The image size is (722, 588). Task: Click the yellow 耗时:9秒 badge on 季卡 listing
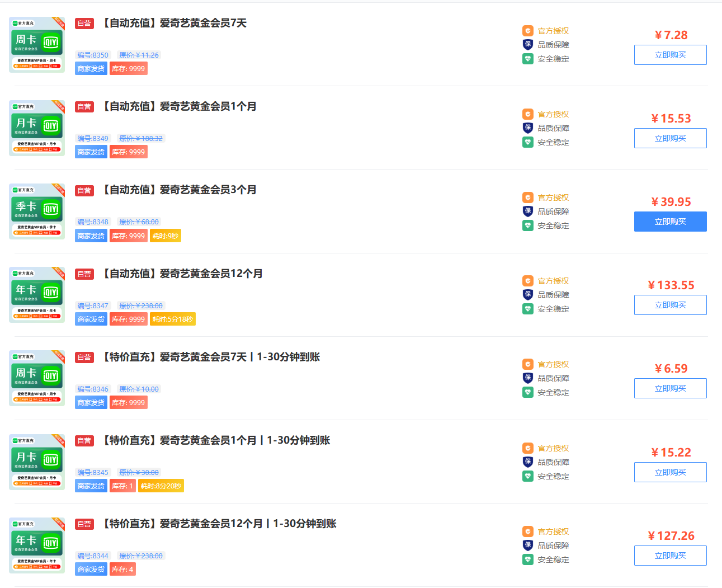[x=165, y=235]
